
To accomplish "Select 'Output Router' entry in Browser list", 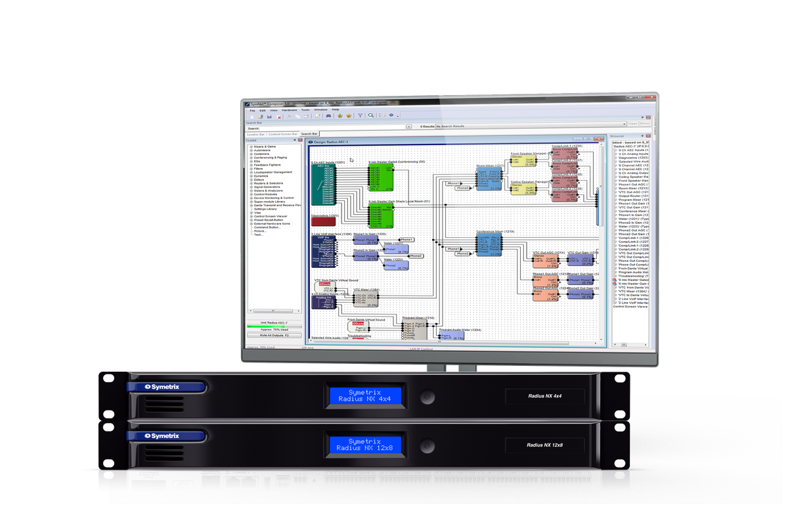I will click(632, 196).
